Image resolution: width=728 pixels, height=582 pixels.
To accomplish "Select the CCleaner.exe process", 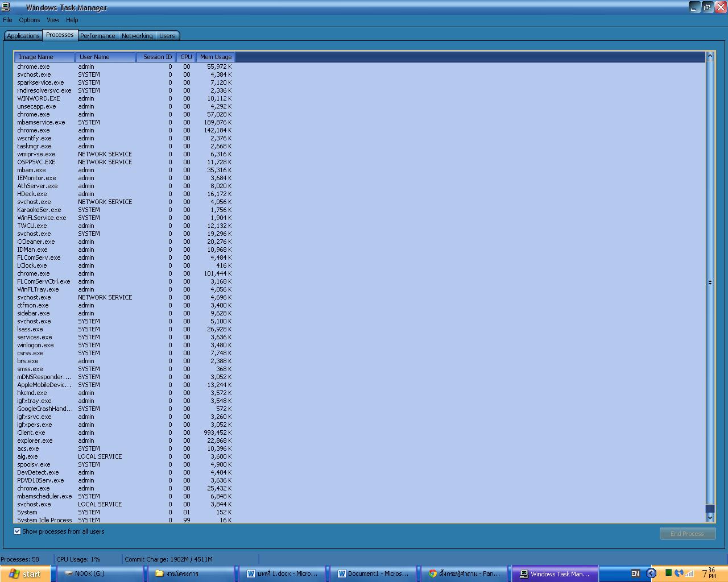I will pos(124,242).
